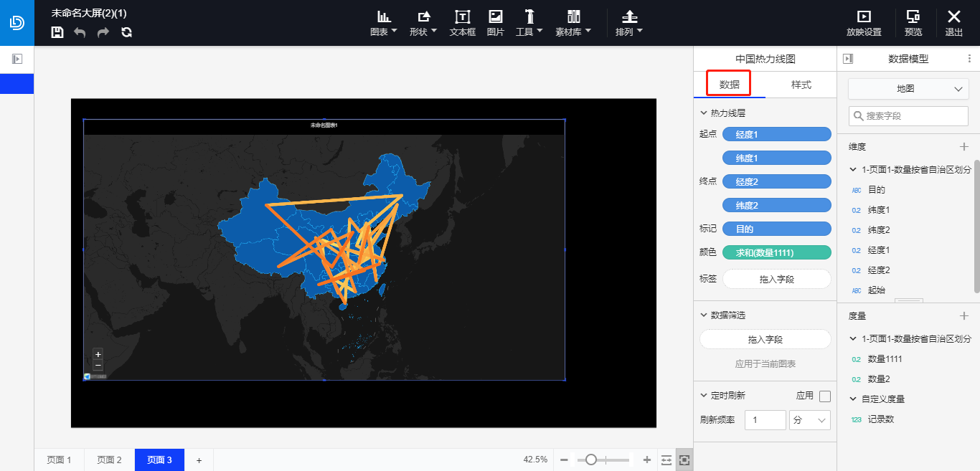Click the 纬度2 end point field pill
This screenshot has height=471, width=980.
click(x=777, y=205)
